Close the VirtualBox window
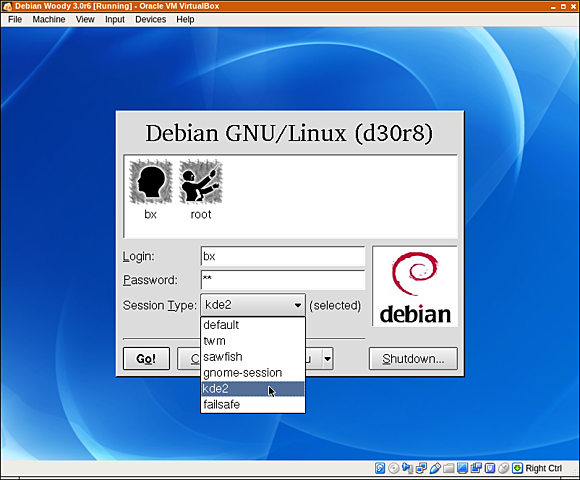 [573, 6]
